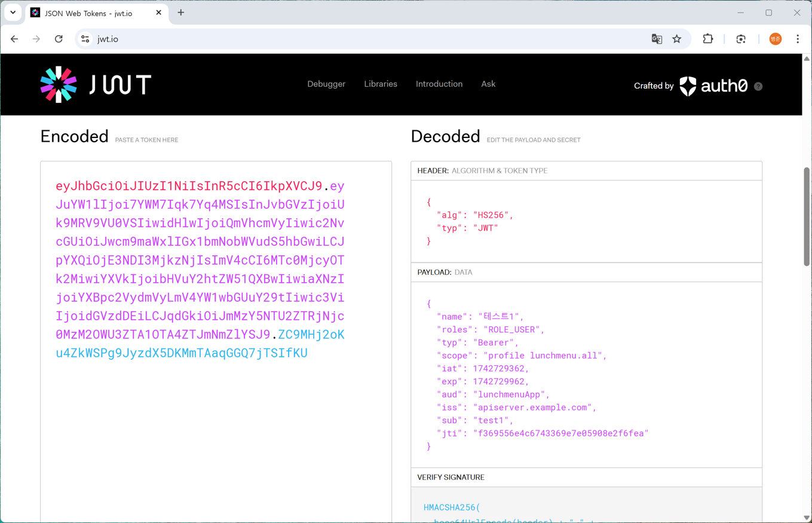Screen dimensions: 812x523
Task: Bookmark this page with star icon
Action: pos(677,39)
